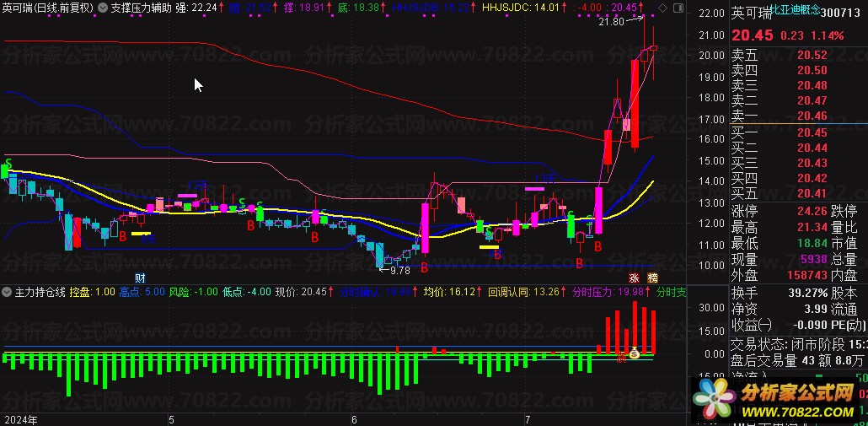Click the 均价: 16.12 indicator value
868x426 pixels.
pos(453,292)
